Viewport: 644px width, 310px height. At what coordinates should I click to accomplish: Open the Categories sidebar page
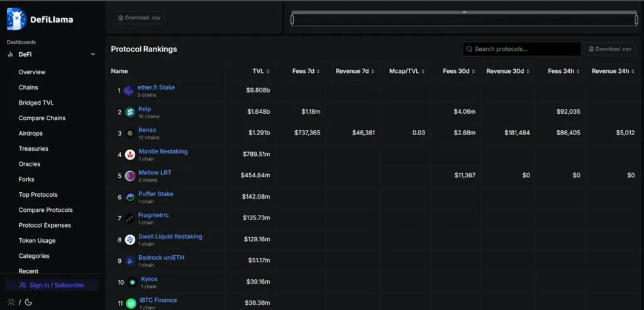[x=34, y=256]
